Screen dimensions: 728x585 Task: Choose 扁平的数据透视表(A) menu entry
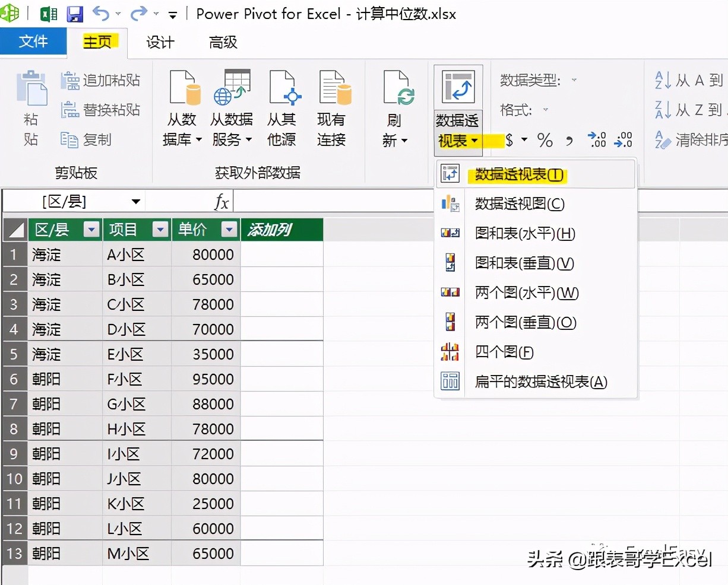(x=536, y=381)
